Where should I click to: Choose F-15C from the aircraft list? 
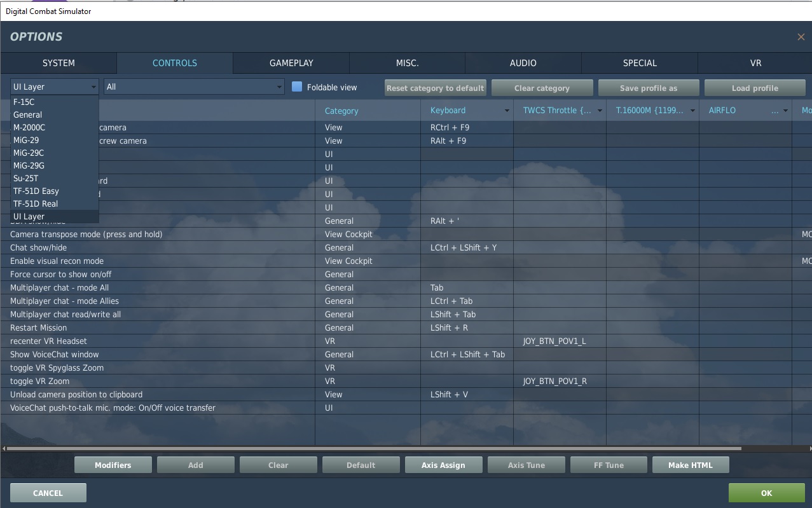click(x=55, y=102)
